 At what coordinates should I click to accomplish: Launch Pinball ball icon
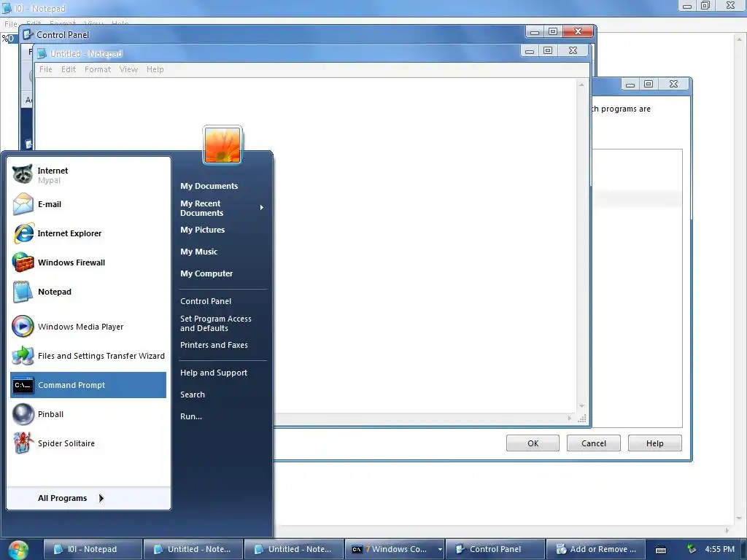(23, 414)
